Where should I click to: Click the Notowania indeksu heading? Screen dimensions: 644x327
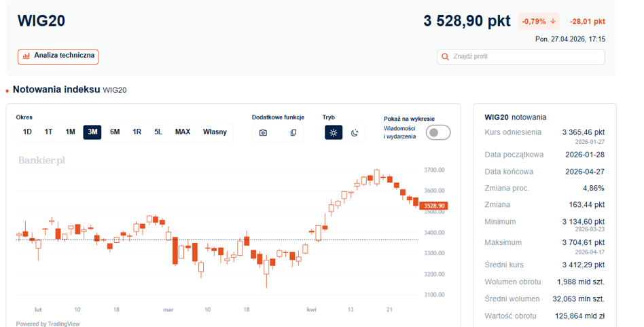(x=56, y=90)
